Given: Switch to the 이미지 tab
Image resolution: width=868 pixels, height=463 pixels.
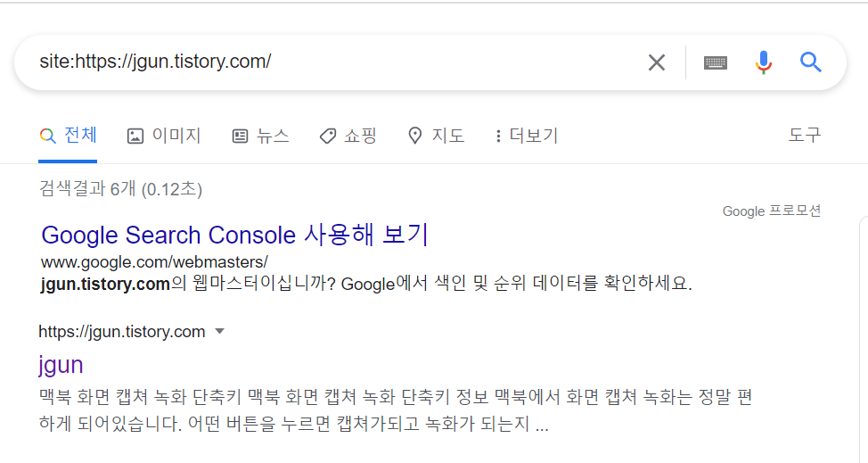Looking at the screenshot, I should [164, 136].
